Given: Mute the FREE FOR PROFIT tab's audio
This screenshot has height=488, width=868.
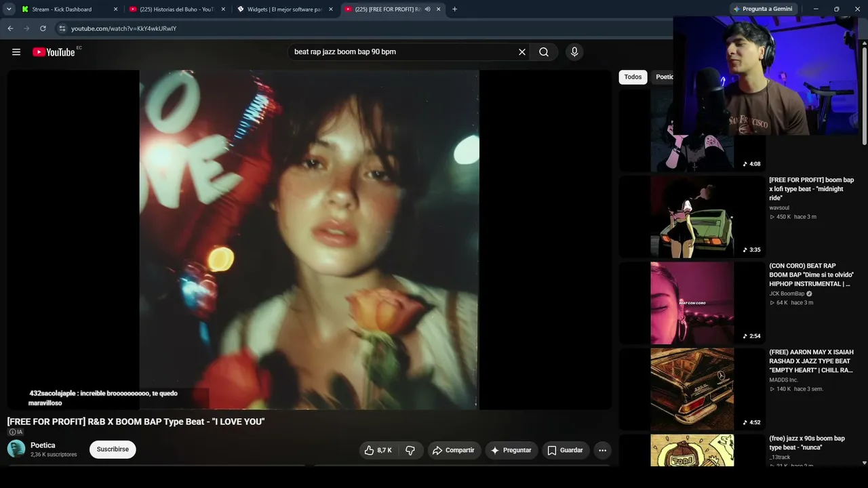Looking at the screenshot, I should pyautogui.click(x=427, y=9).
